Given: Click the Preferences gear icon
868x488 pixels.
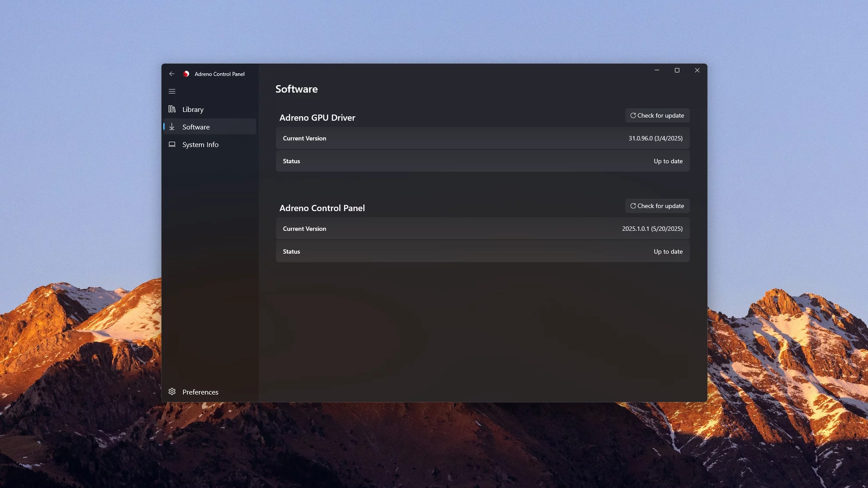Looking at the screenshot, I should pyautogui.click(x=172, y=391).
